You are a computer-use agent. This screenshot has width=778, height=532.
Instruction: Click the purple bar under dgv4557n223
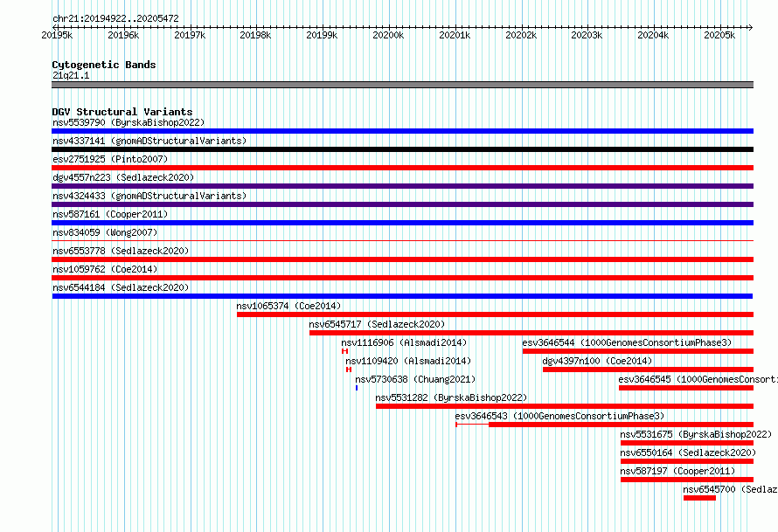[x=402, y=186]
